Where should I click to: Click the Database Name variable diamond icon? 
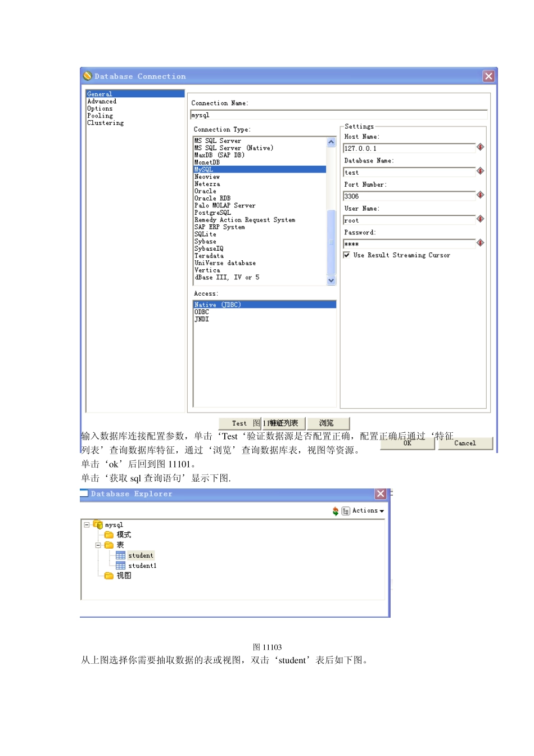(480, 171)
